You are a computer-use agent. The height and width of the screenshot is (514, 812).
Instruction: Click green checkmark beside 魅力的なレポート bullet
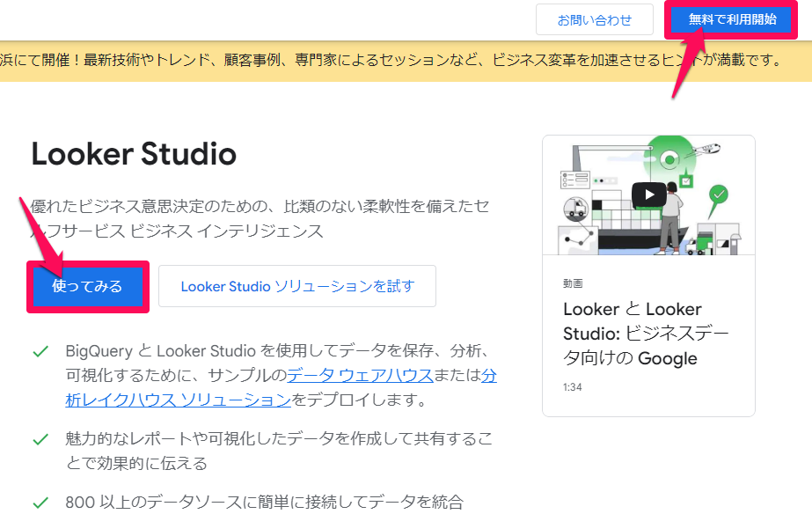pyautogui.click(x=40, y=440)
